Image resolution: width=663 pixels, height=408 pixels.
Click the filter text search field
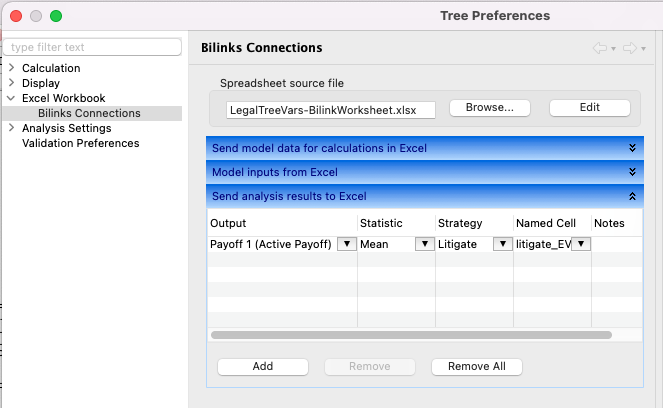point(92,47)
